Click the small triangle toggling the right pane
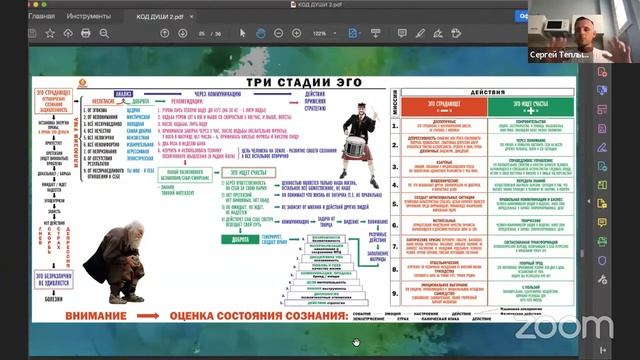 [x=589, y=201]
